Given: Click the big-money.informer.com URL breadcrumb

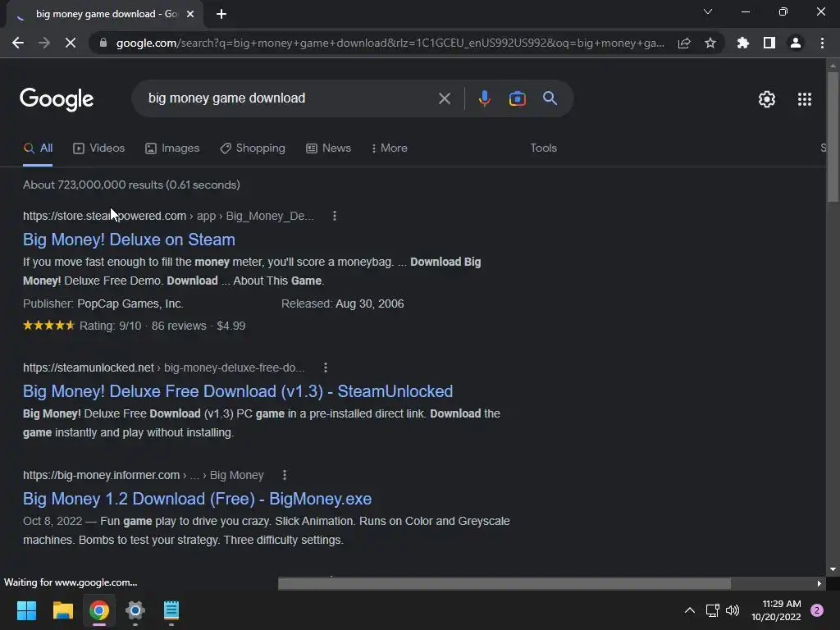Looking at the screenshot, I should [x=143, y=475].
